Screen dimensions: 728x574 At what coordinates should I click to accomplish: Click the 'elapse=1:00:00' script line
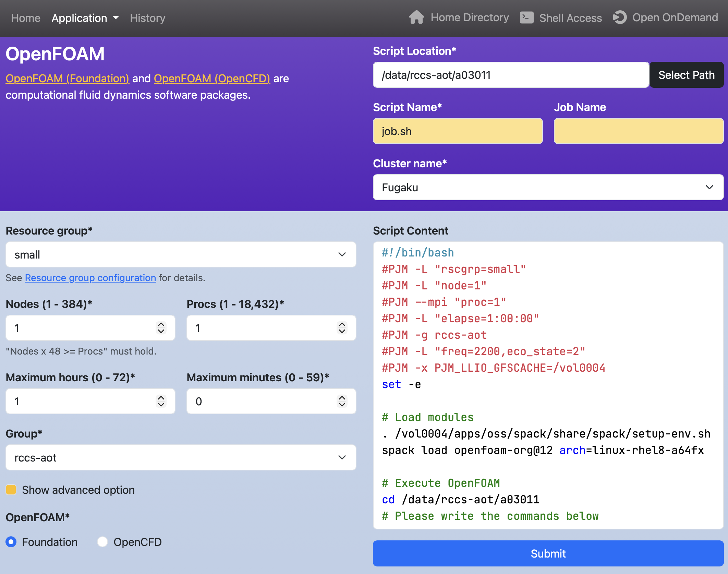(x=460, y=319)
